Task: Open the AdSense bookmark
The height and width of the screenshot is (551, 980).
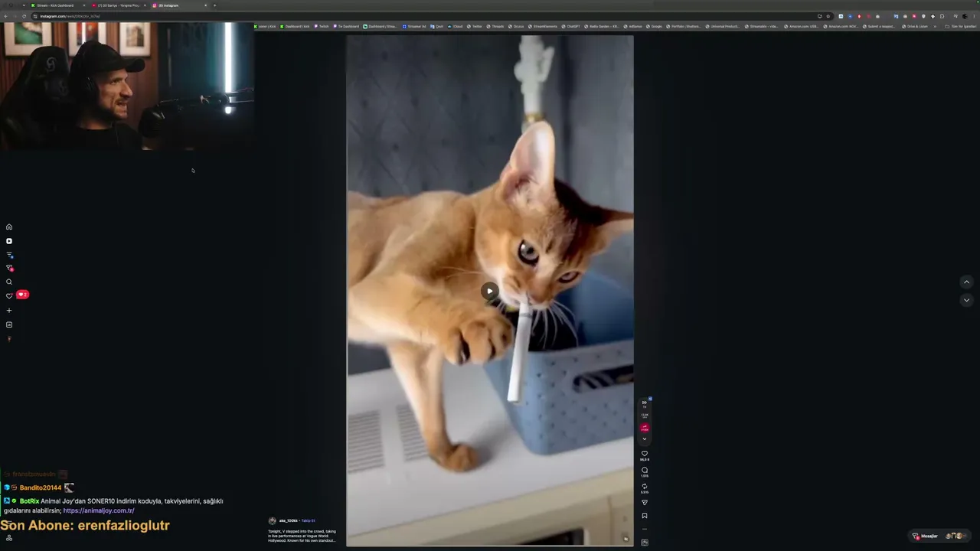Action: point(632,26)
